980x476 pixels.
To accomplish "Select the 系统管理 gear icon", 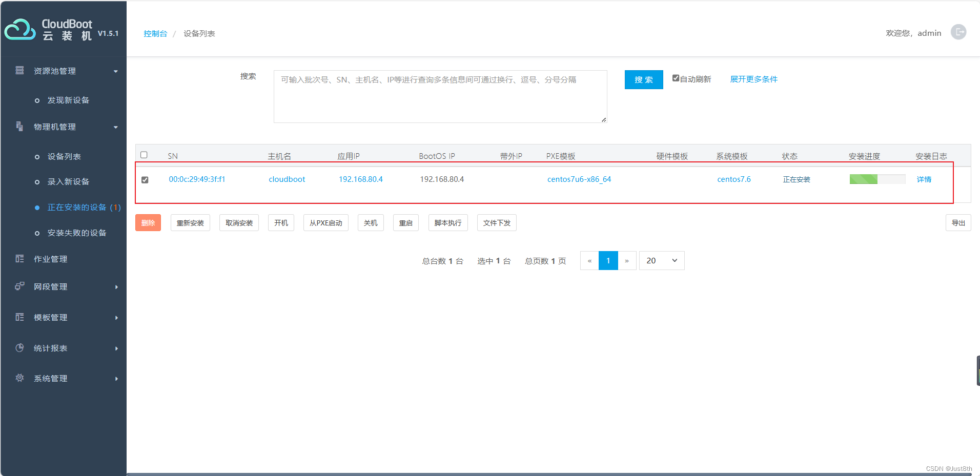I will (x=19, y=378).
